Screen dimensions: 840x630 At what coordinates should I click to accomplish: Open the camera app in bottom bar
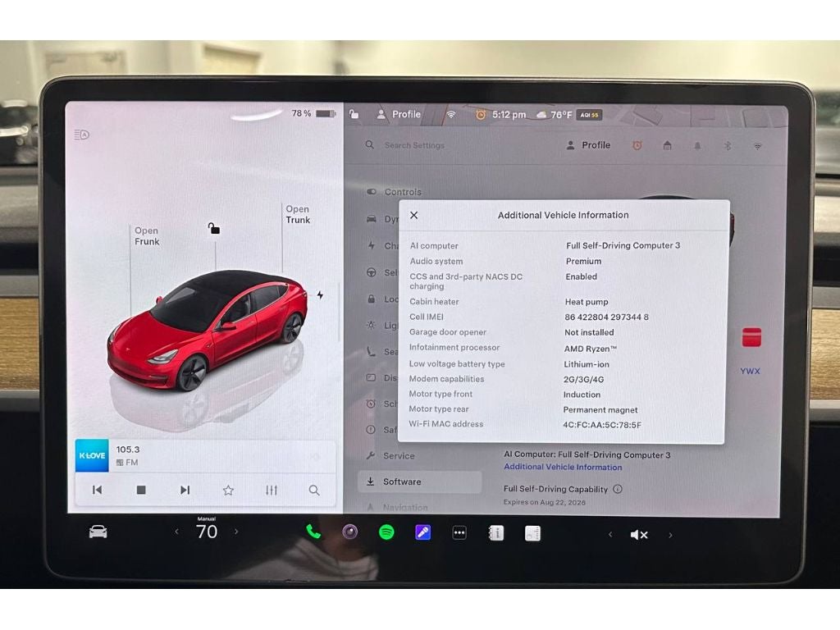[x=349, y=532]
